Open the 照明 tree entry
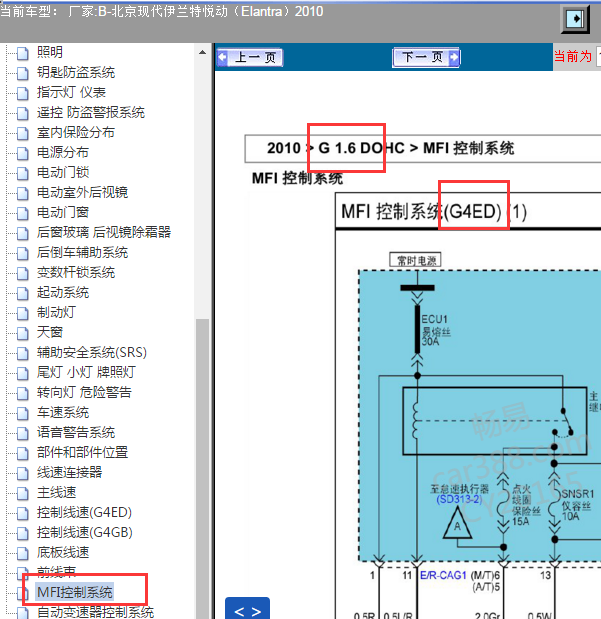601x619 pixels. point(50,52)
